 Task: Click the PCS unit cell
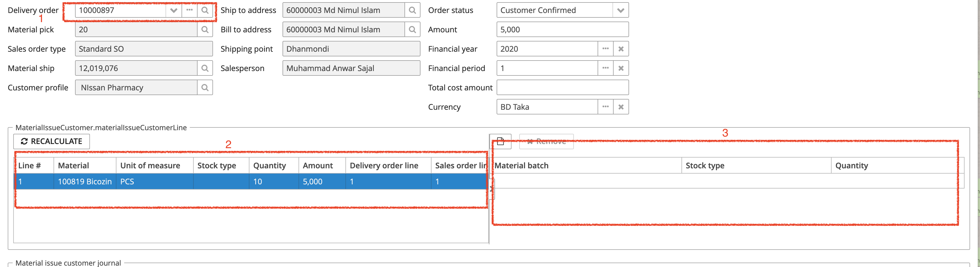(155, 182)
